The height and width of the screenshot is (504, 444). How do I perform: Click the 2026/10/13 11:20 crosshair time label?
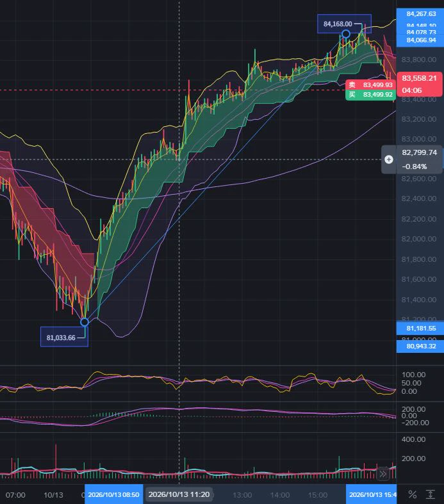[179, 494]
